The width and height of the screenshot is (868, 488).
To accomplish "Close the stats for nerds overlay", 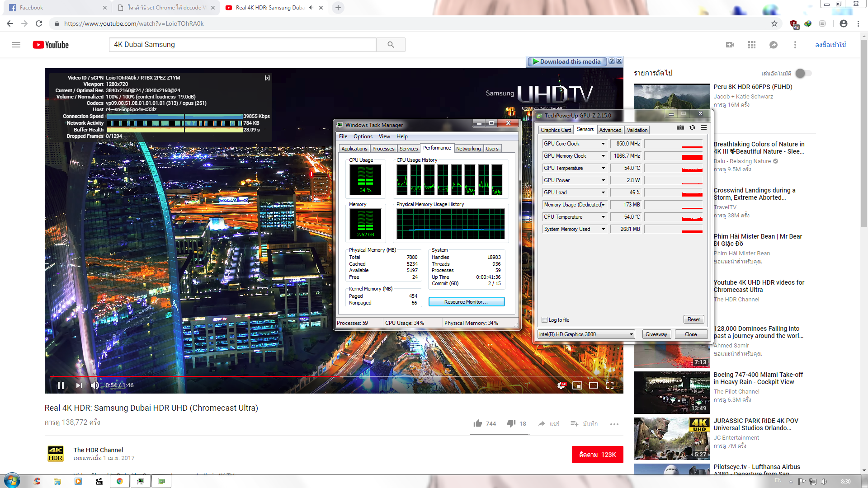I will (267, 78).
